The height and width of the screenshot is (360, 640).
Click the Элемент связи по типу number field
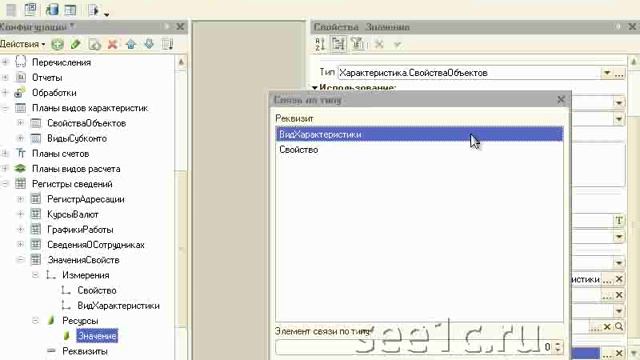414,347
